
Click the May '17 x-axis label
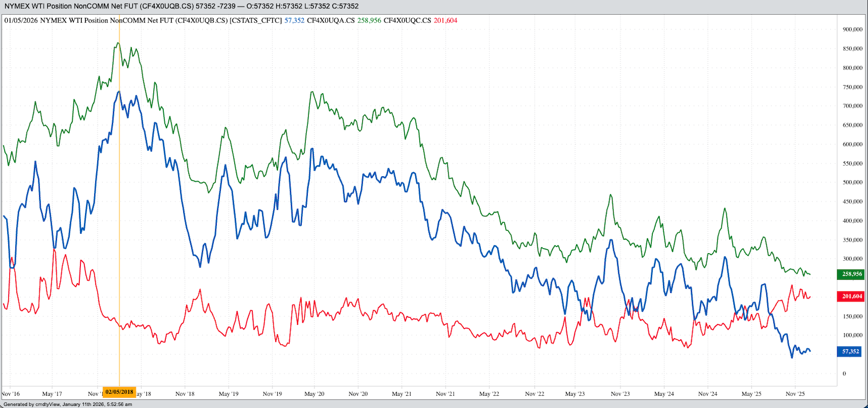coord(52,394)
